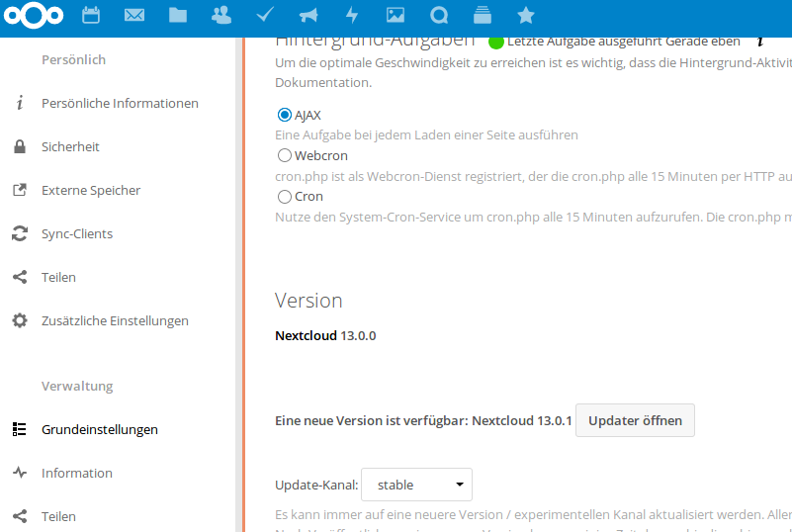Click the lock icon beside Sicherheit

pyautogui.click(x=20, y=146)
